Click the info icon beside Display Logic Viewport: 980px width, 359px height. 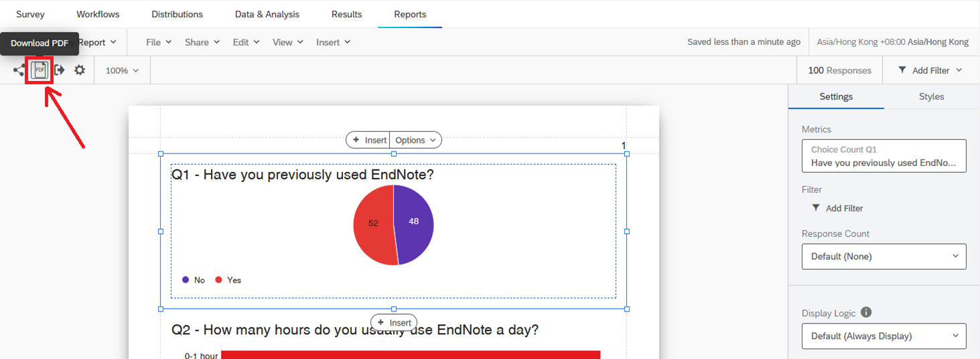pos(866,312)
